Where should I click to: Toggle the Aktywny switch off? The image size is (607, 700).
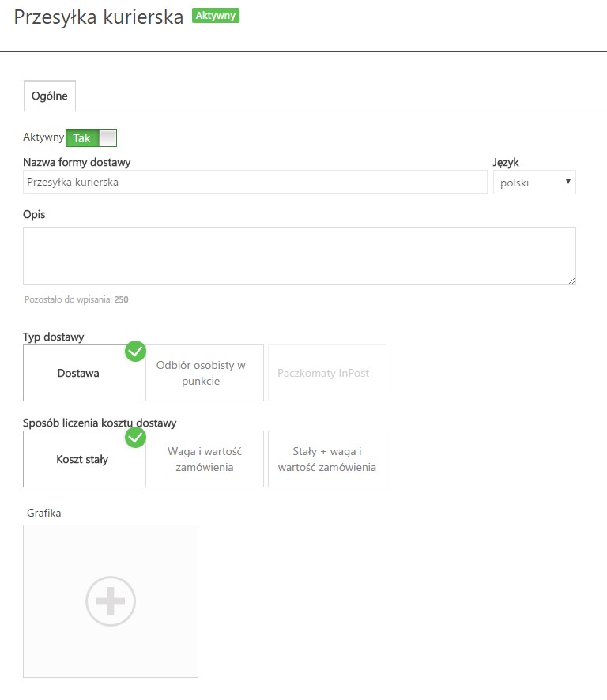(x=91, y=138)
